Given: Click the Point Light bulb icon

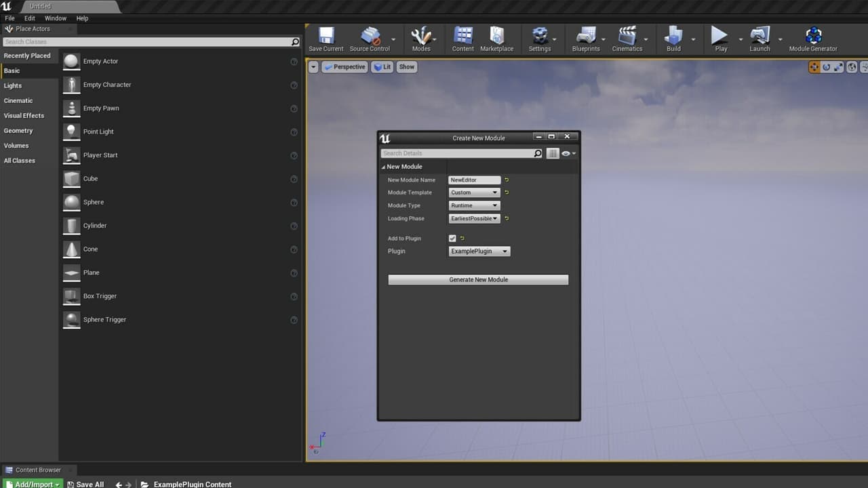Looking at the screenshot, I should point(71,132).
